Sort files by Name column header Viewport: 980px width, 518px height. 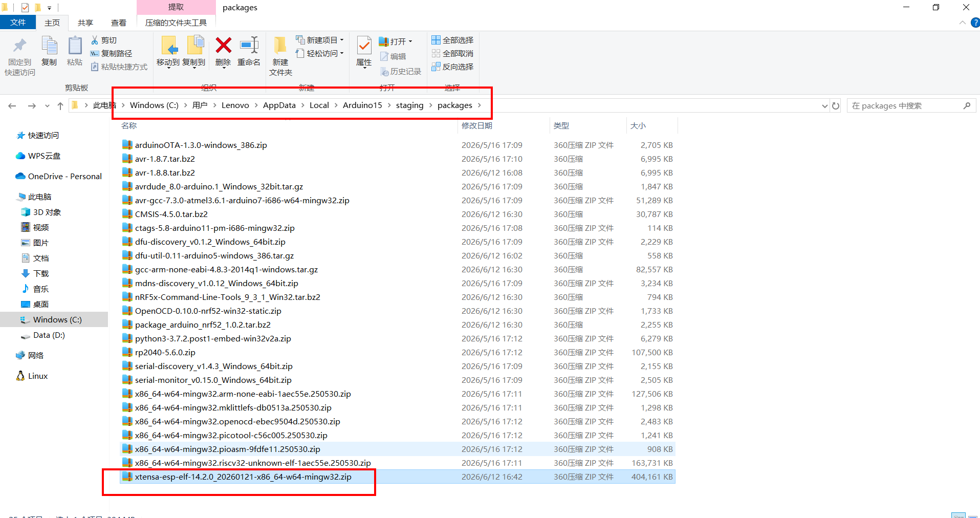point(129,125)
